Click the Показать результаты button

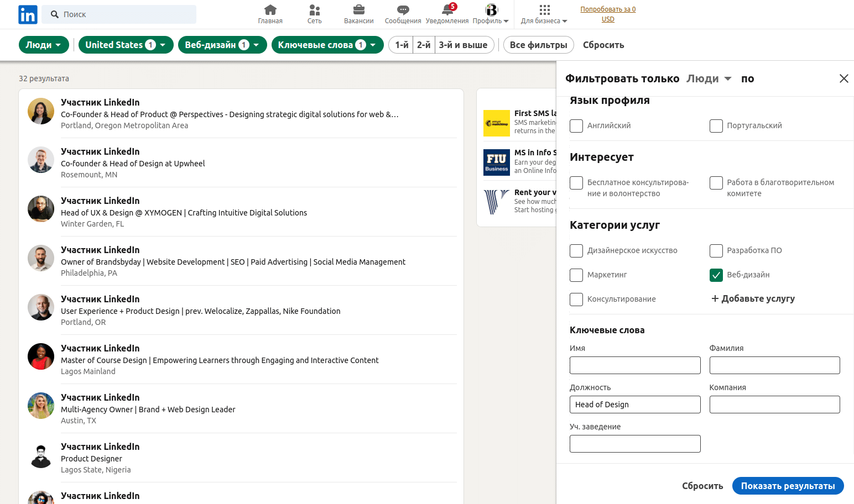pos(788,486)
